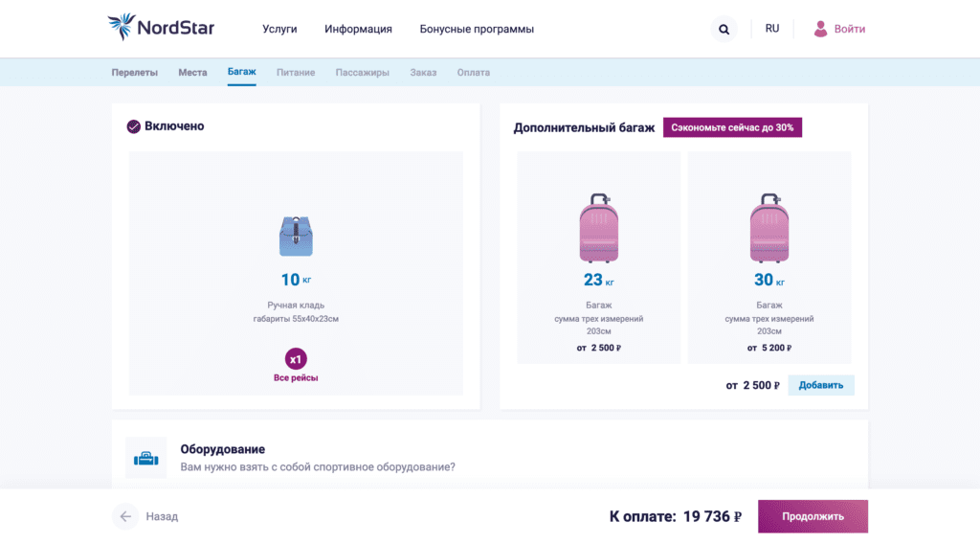Image resolution: width=980 pixels, height=544 pixels.
Task: Click the Включено checkmark icon
Action: (x=134, y=127)
